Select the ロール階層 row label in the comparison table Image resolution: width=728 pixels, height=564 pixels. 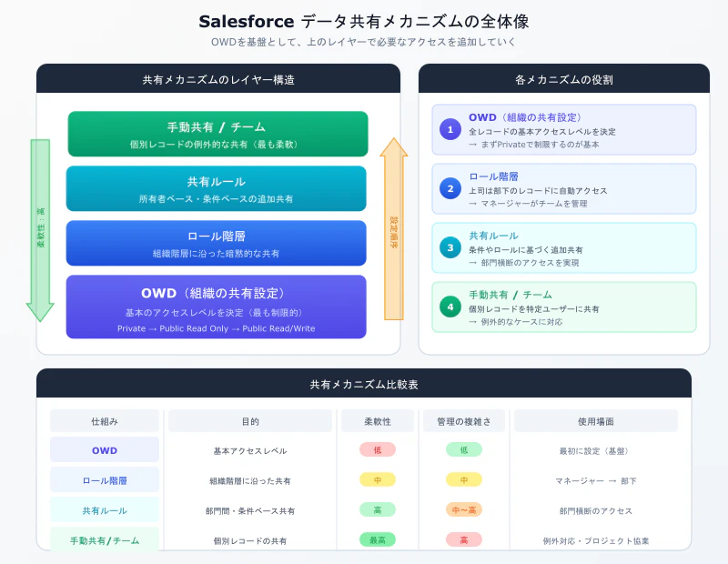[105, 480]
